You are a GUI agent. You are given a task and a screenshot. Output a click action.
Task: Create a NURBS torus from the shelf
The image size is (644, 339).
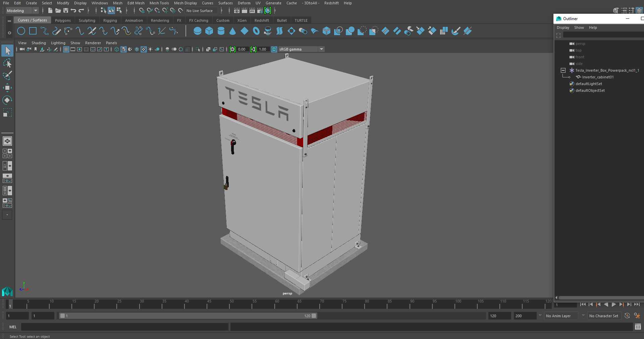click(256, 31)
